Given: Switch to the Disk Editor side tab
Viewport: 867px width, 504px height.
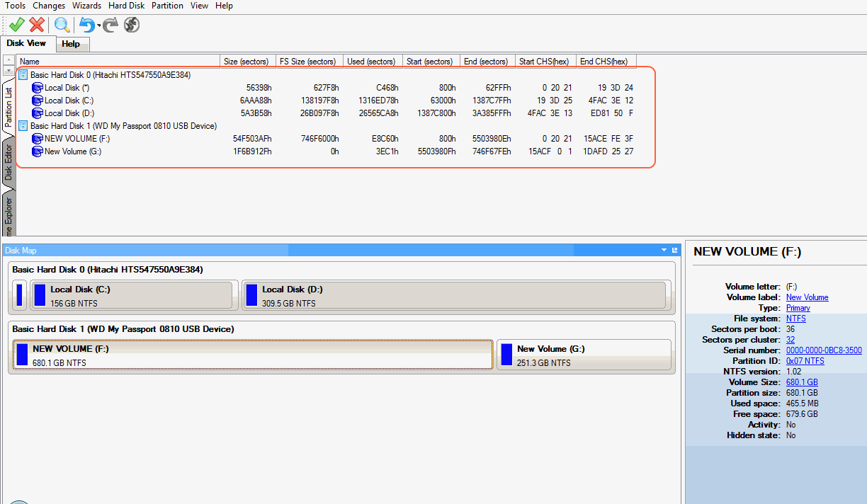Looking at the screenshot, I should pos(8,164).
